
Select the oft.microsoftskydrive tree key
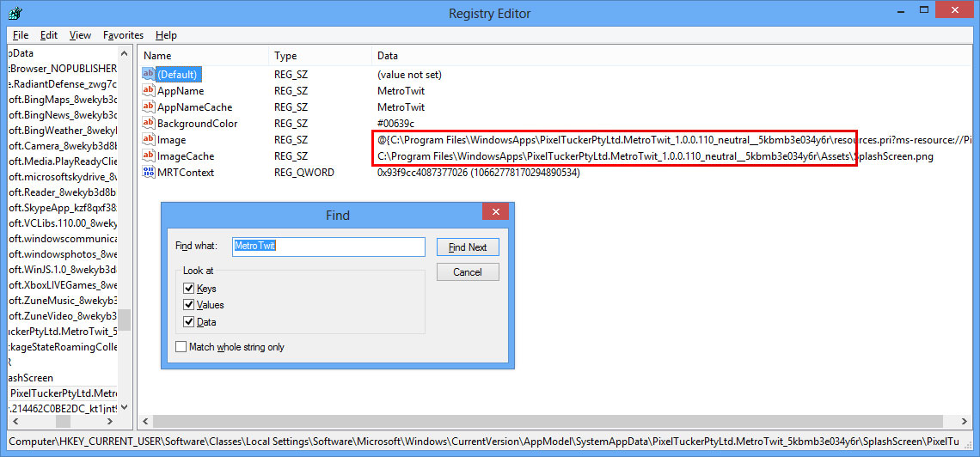[64, 177]
